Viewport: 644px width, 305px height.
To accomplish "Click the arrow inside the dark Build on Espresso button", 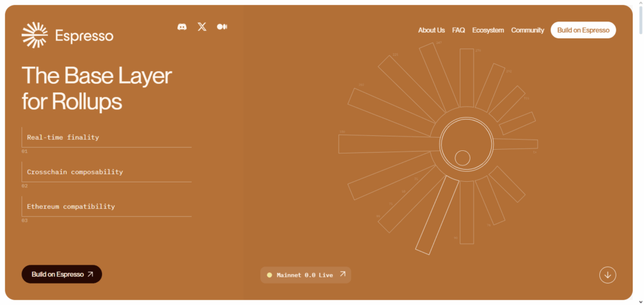I will [91, 274].
